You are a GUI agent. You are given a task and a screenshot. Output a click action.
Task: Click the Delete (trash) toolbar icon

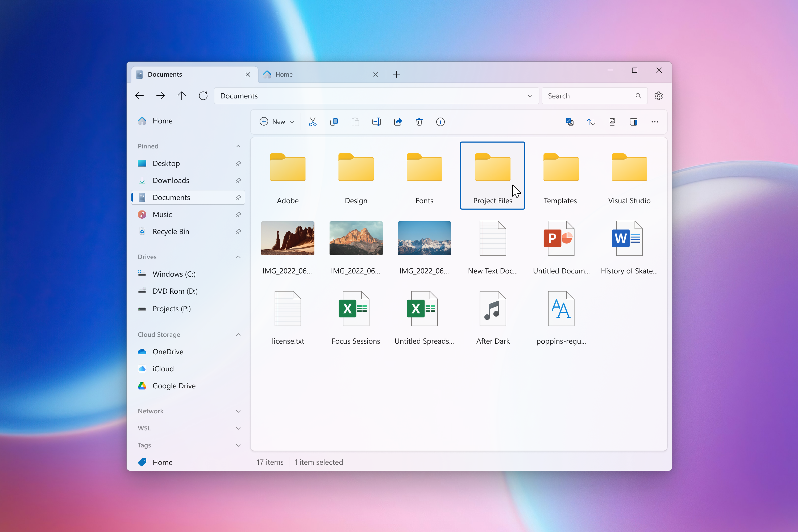pos(419,122)
